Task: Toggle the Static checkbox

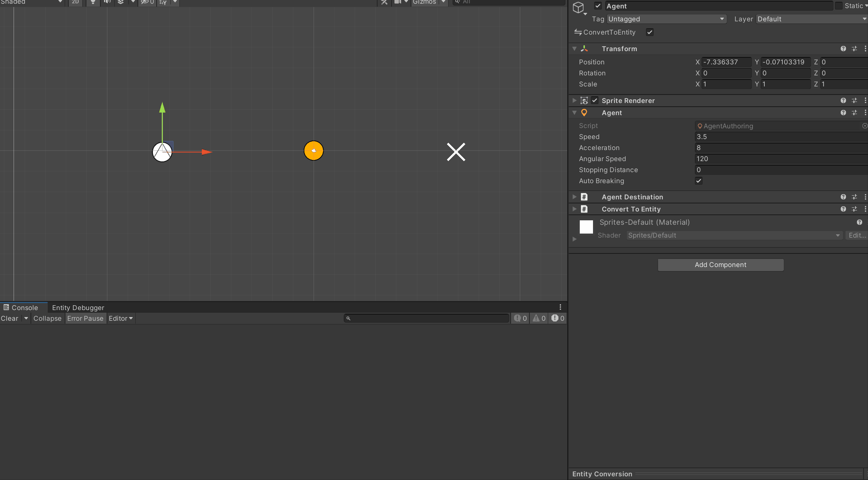Action: pyautogui.click(x=839, y=6)
